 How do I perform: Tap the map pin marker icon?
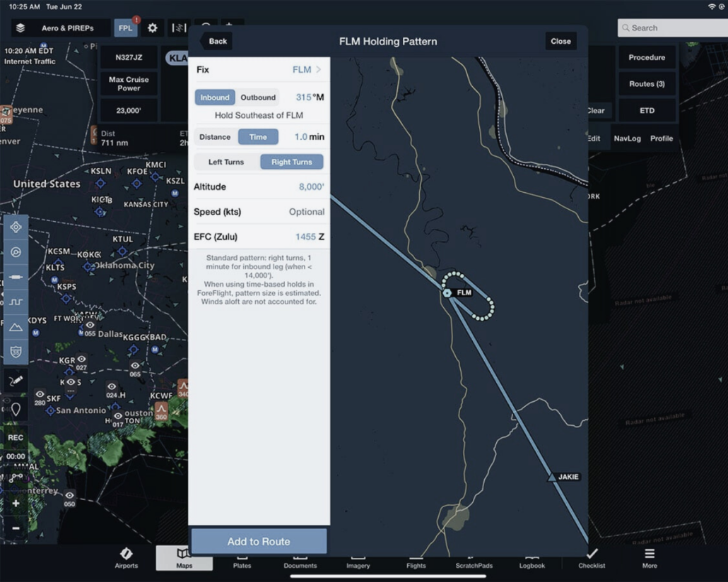(16, 408)
